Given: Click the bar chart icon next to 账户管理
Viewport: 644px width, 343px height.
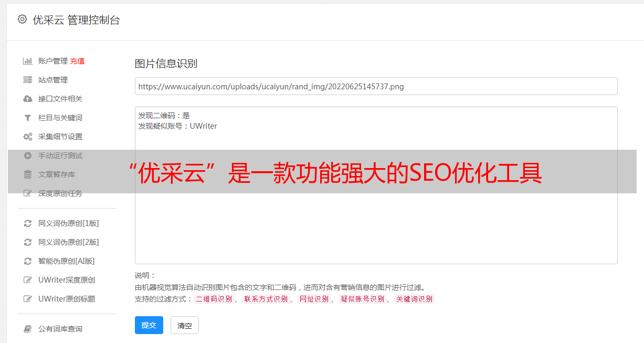Looking at the screenshot, I should 28,61.
